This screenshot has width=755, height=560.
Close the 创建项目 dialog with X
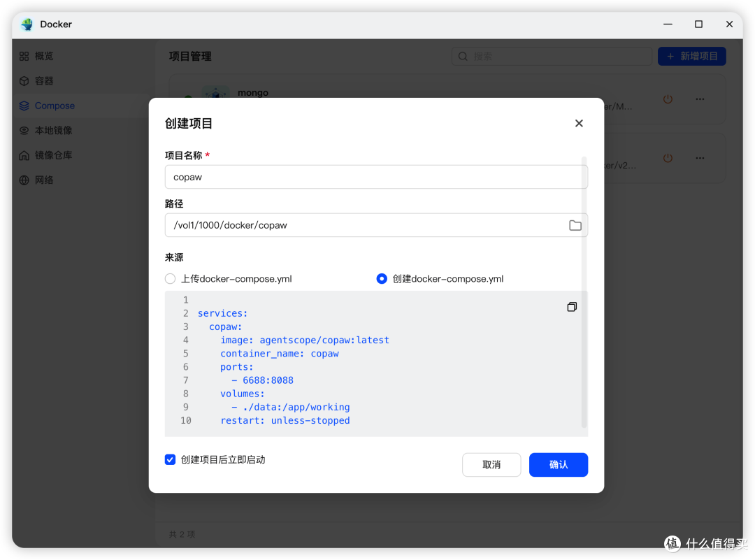pos(579,124)
